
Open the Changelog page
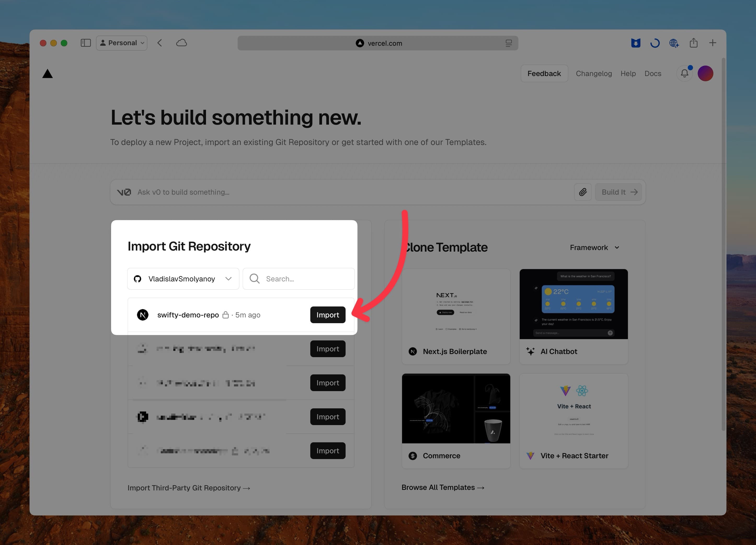coord(594,74)
